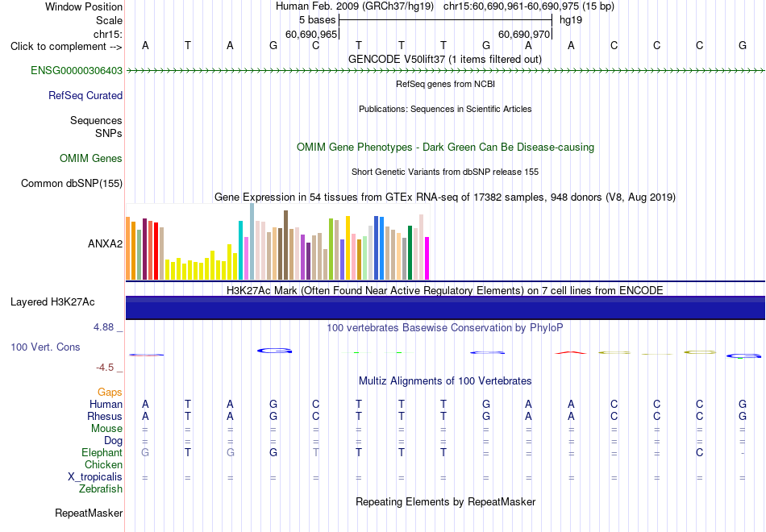Click the -4.5 PhyloP lower value

pyautogui.click(x=105, y=368)
